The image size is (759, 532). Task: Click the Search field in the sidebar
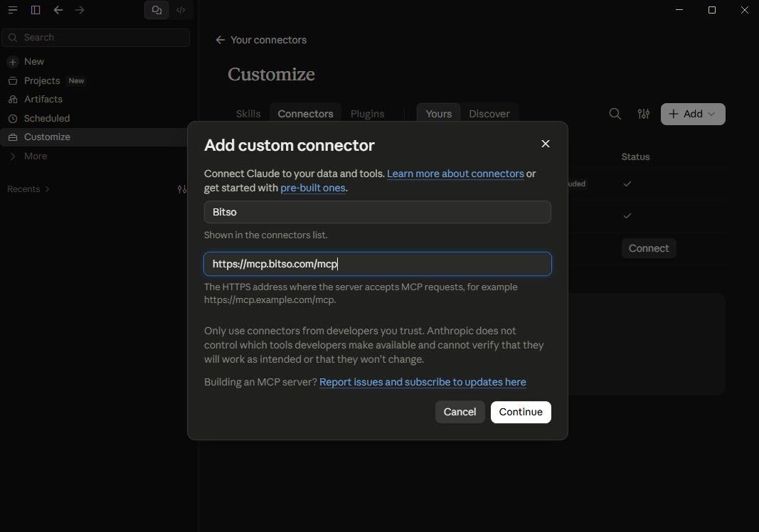tap(96, 37)
